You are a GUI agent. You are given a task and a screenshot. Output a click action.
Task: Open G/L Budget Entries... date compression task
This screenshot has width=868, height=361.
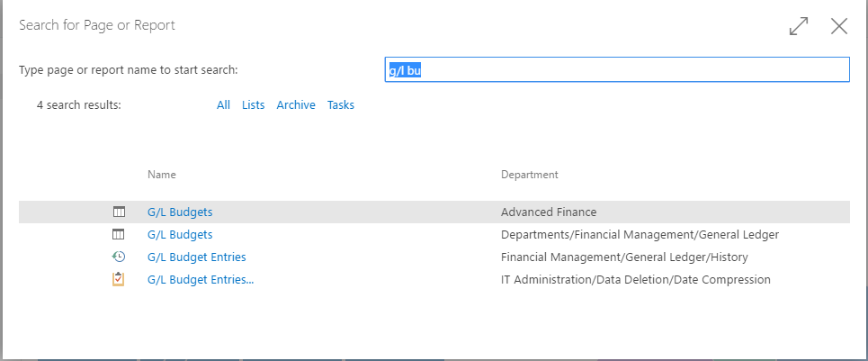click(x=201, y=280)
